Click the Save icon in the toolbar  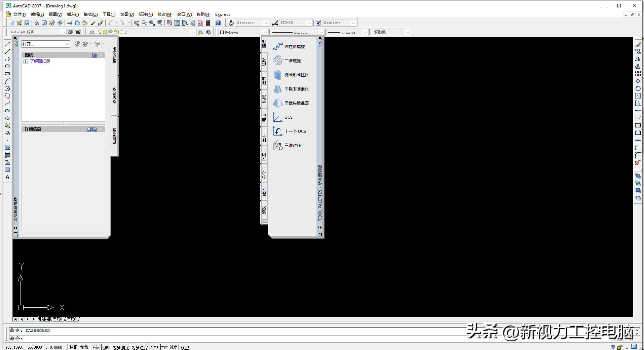[27, 23]
